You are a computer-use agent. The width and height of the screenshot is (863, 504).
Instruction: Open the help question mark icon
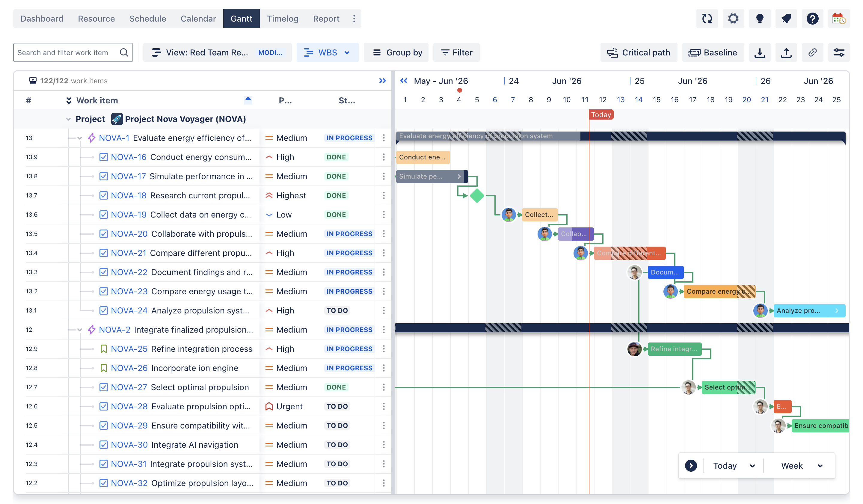pos(812,19)
